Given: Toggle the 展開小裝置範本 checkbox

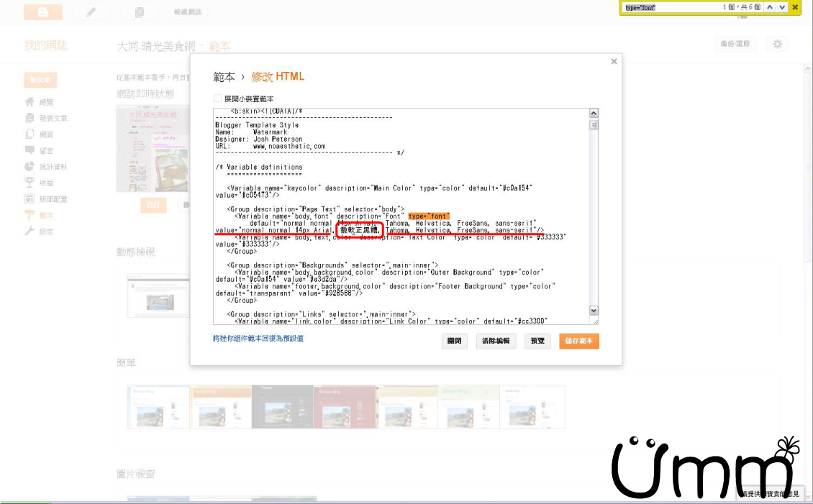Looking at the screenshot, I should pyautogui.click(x=218, y=98).
